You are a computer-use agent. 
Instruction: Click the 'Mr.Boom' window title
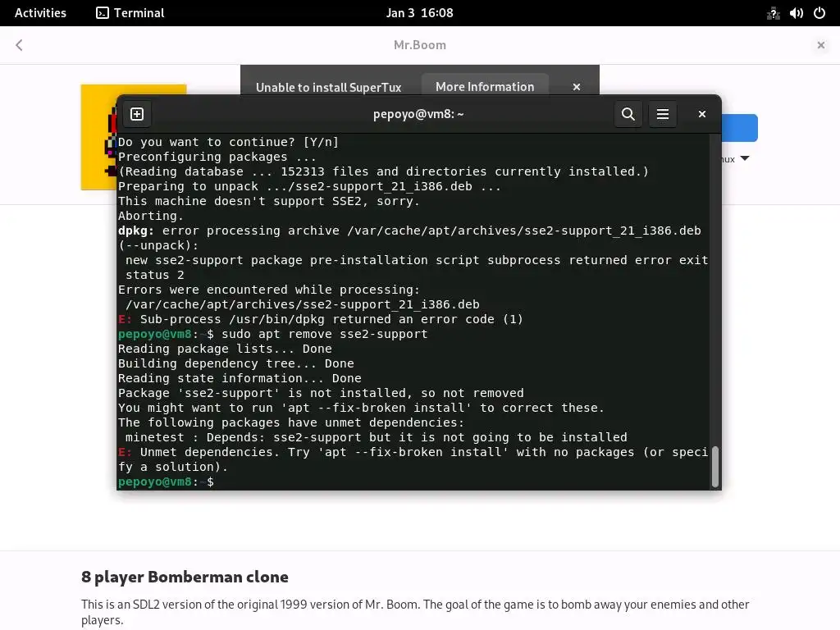[419, 45]
